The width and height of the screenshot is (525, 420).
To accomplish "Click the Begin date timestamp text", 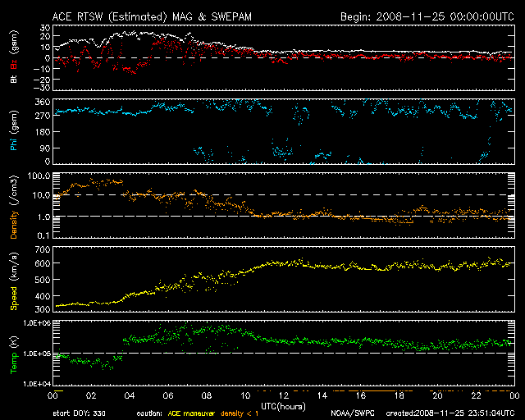I will 427,16.
